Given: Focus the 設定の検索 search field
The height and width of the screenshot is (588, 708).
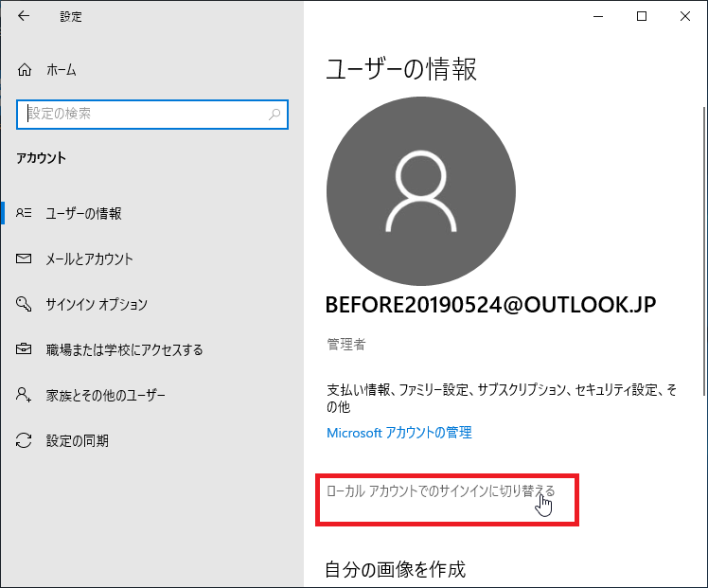Looking at the screenshot, I should 152,115.
